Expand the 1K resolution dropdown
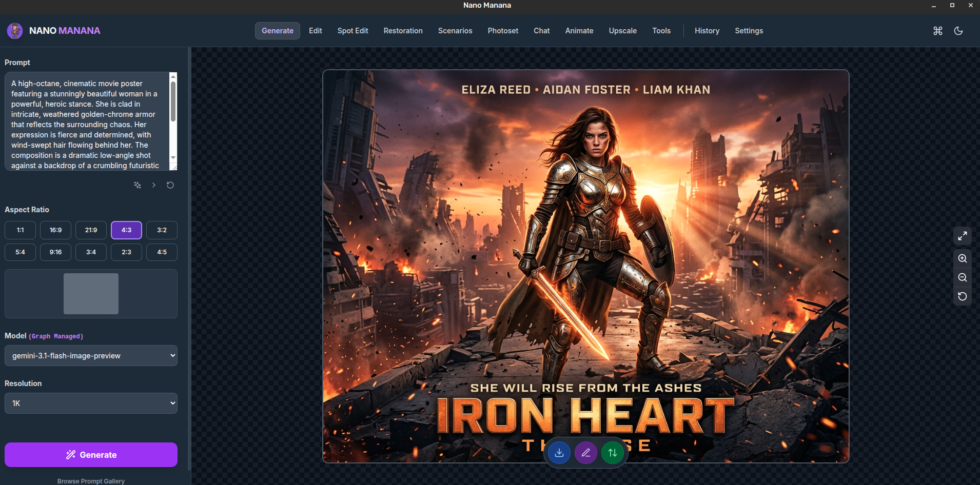Image resolution: width=980 pixels, height=485 pixels. coord(91,403)
